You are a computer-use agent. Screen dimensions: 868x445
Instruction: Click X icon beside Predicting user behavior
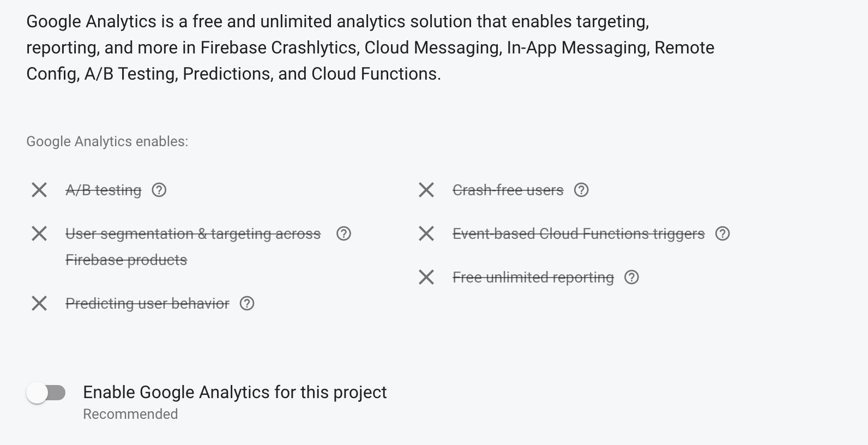point(39,303)
